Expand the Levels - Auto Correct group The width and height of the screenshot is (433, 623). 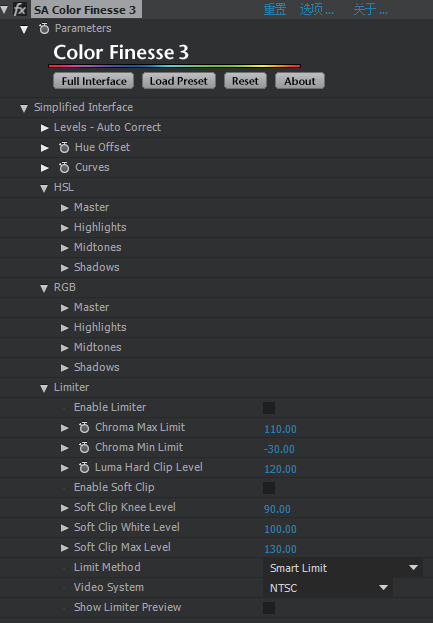44,128
